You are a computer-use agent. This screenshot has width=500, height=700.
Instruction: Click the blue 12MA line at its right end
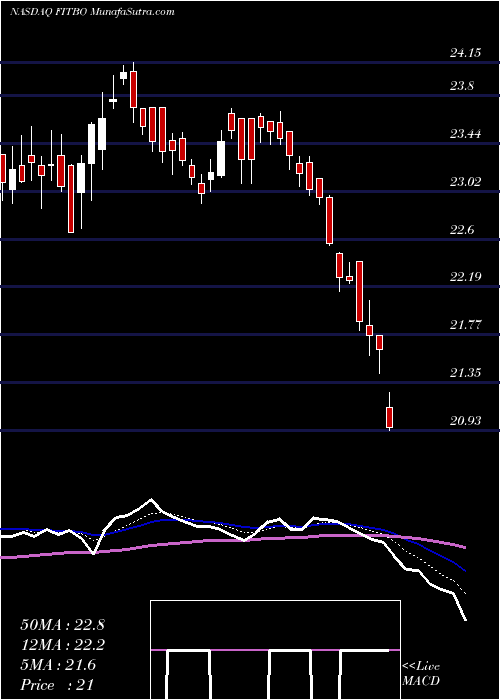464,570
